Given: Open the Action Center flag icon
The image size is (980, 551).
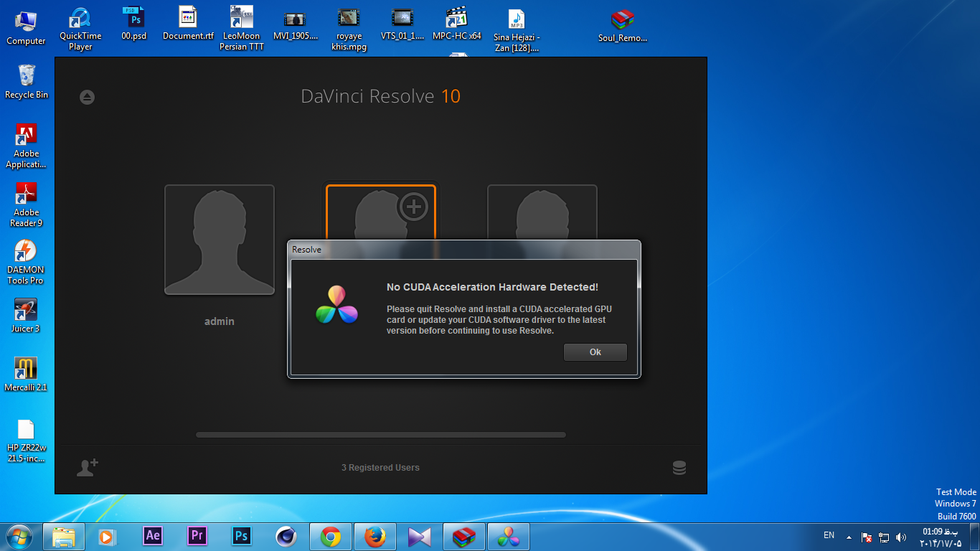Looking at the screenshot, I should coord(867,537).
